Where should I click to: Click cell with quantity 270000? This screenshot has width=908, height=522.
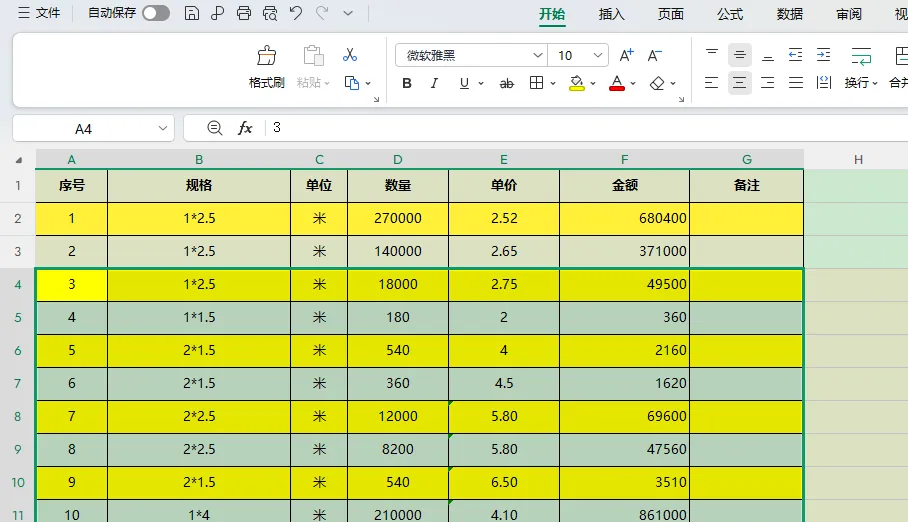click(398, 218)
